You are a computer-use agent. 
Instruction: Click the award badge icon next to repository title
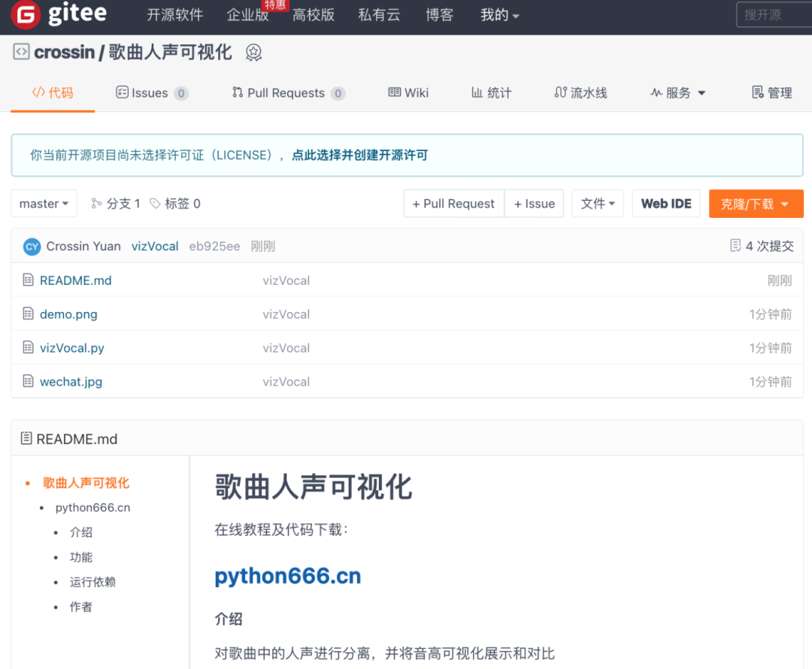(x=253, y=53)
